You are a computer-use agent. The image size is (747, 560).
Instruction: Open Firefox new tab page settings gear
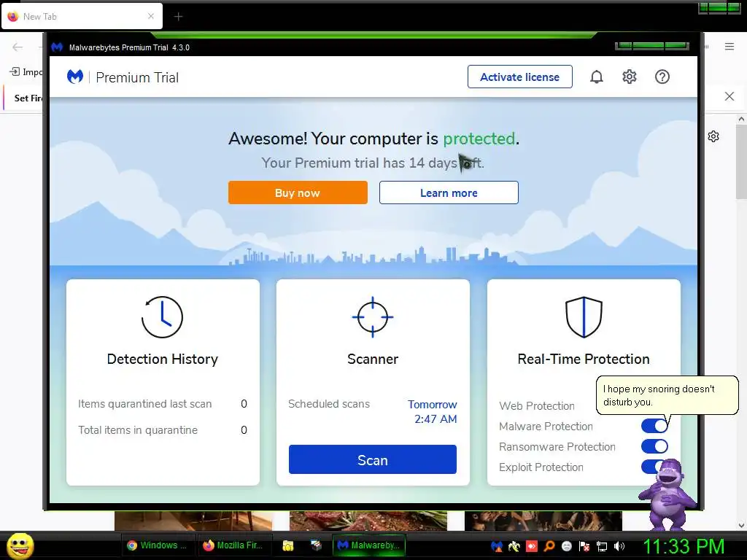713,136
